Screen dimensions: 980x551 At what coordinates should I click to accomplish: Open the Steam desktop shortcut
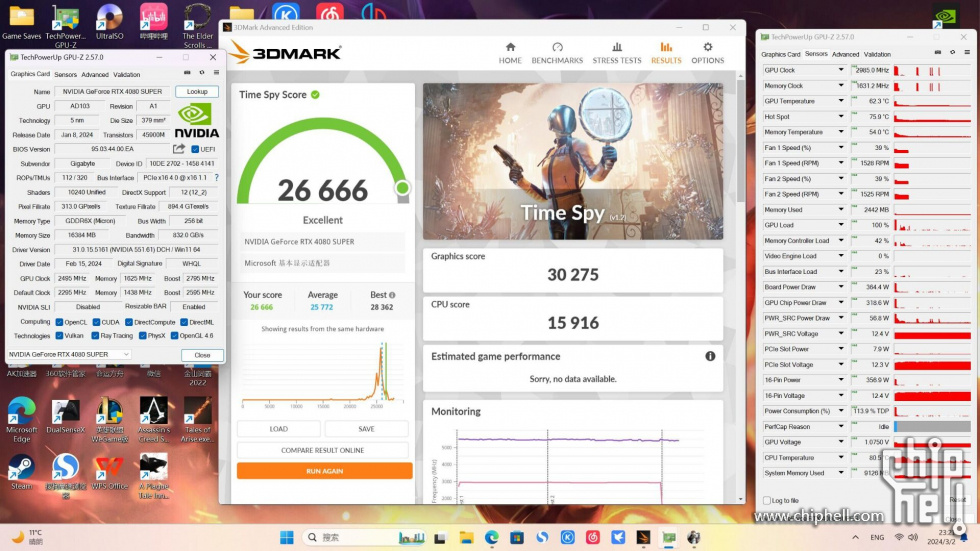[x=21, y=472]
